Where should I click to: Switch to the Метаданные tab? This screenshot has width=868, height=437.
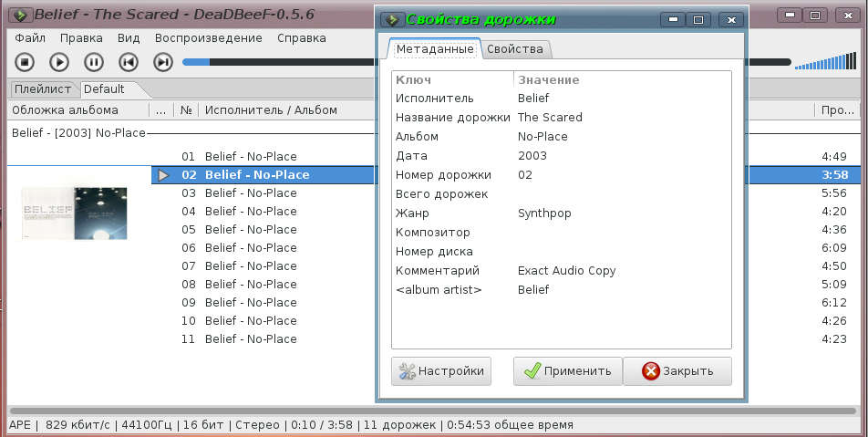tap(435, 48)
